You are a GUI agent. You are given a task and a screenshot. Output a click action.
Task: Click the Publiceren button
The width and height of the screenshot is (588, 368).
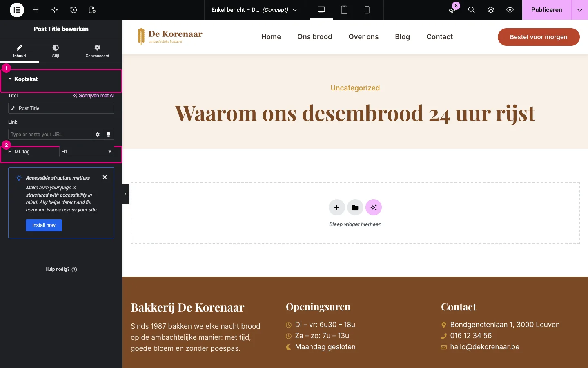click(547, 10)
